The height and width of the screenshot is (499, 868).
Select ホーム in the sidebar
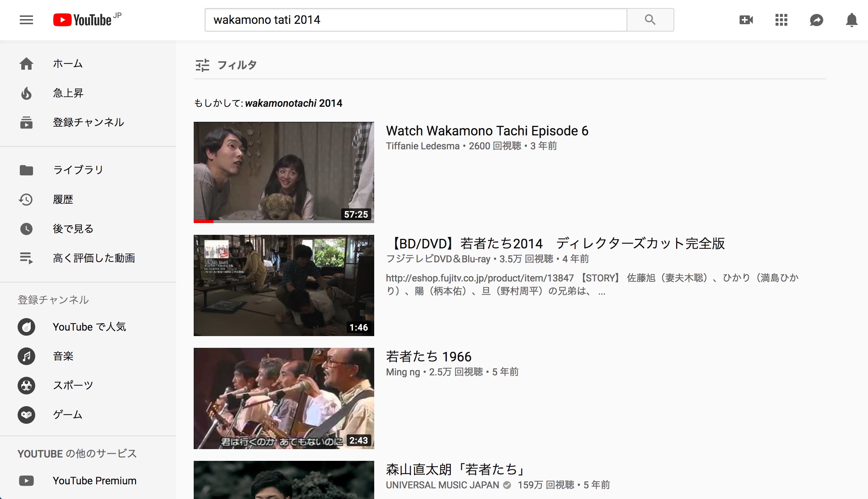[68, 64]
